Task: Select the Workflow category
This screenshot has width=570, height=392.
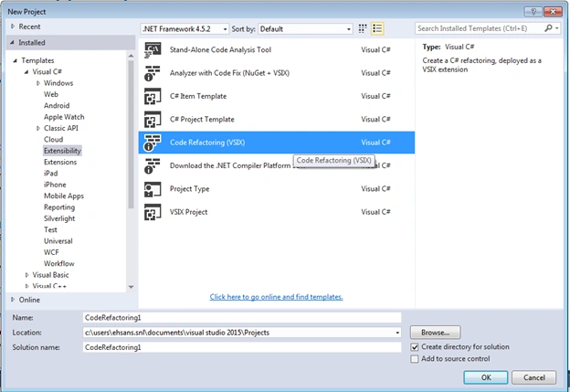Action: click(x=59, y=263)
